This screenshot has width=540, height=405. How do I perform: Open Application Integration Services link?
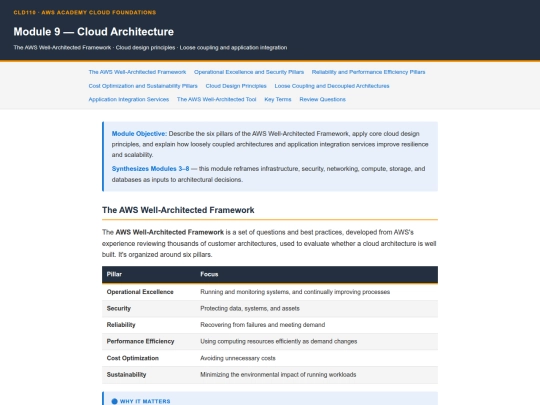click(x=128, y=99)
